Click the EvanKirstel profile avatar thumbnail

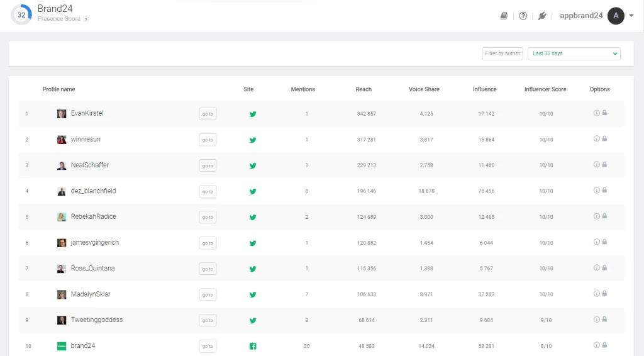[62, 114]
